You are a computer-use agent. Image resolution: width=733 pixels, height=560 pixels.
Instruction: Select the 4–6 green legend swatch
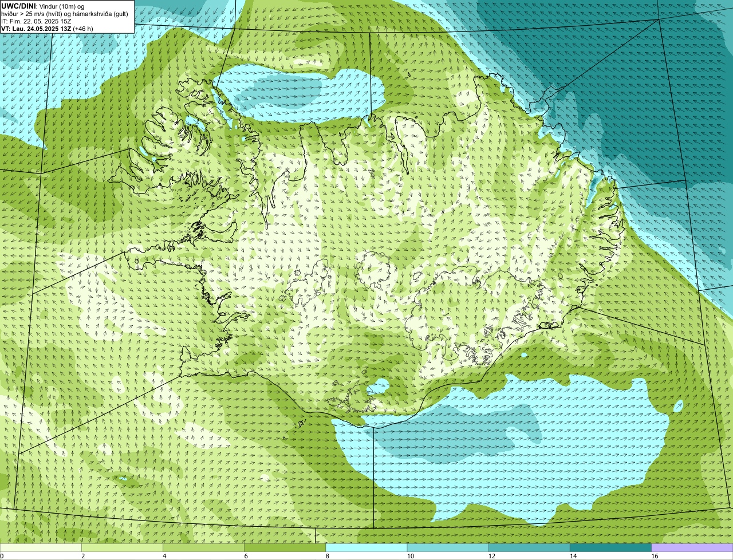[203, 548]
